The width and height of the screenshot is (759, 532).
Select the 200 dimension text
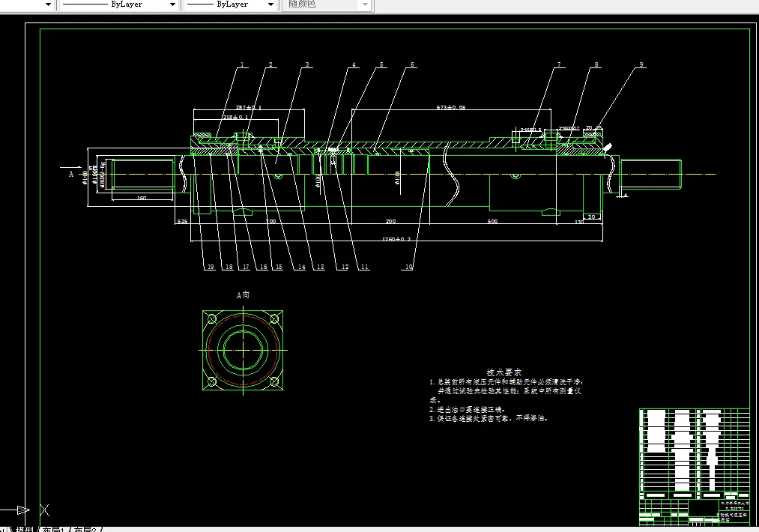point(390,221)
